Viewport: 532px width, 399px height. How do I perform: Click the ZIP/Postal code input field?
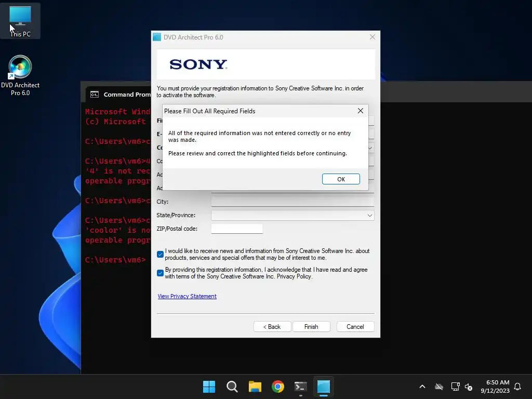[x=237, y=229]
